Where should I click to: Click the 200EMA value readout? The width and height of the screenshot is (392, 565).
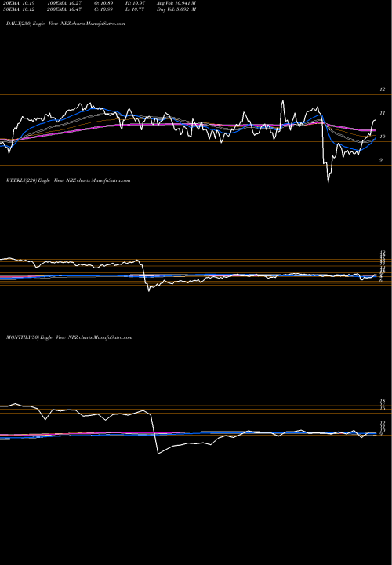[64, 9]
